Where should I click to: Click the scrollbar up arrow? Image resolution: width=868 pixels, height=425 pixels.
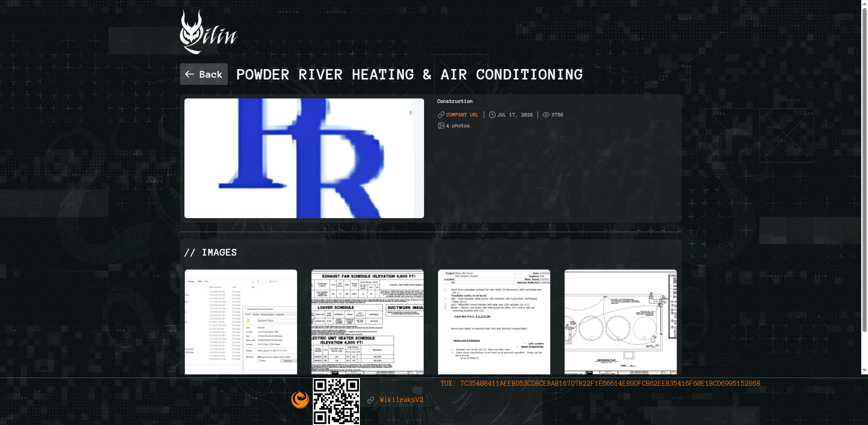[x=864, y=3]
